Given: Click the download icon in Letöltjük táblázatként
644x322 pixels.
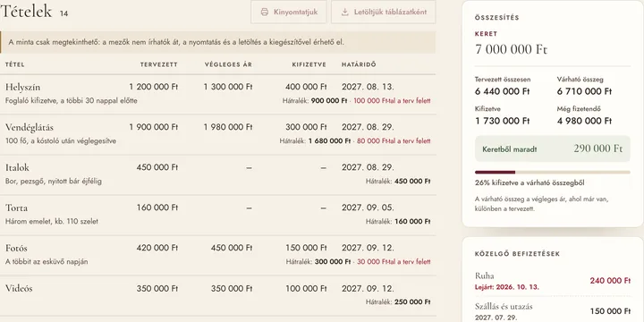Looking at the screenshot, I should [345, 12].
